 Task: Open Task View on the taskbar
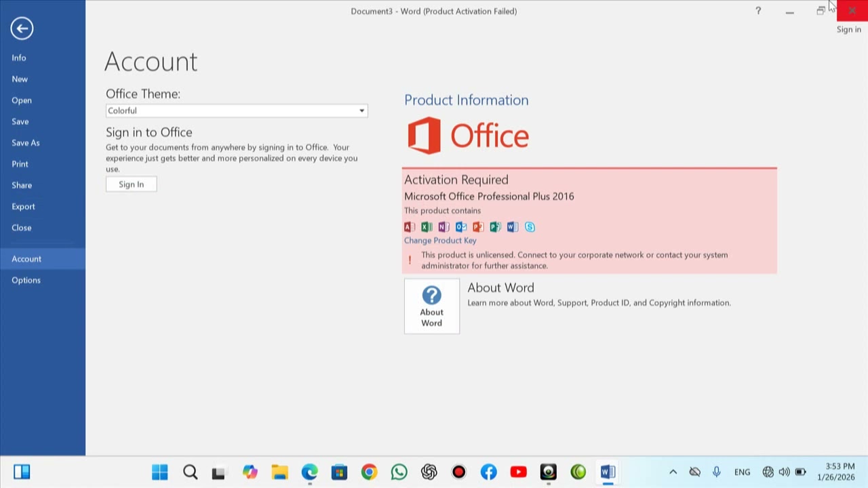pos(218,472)
